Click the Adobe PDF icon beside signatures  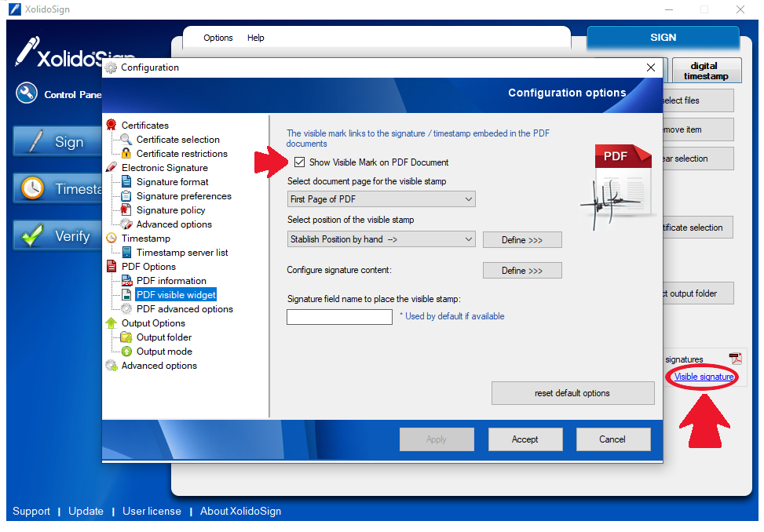(x=735, y=359)
